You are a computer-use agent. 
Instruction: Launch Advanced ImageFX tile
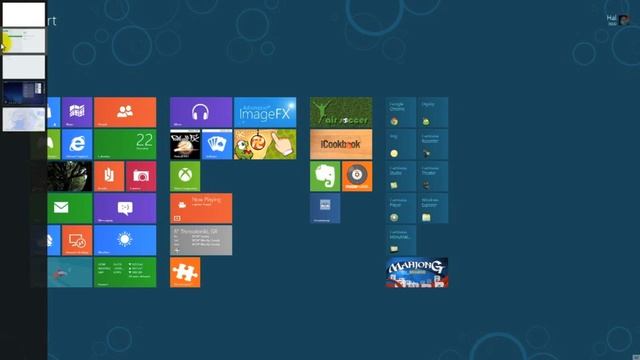[x=265, y=112]
